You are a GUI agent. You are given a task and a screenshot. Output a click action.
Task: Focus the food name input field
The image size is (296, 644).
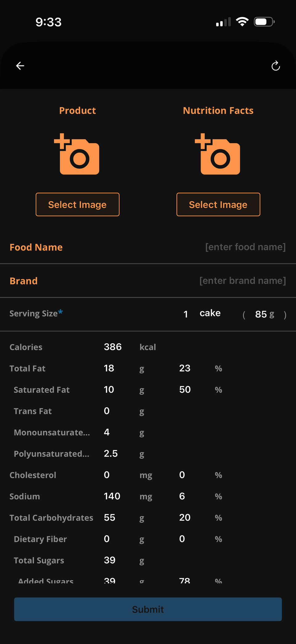[245, 247]
